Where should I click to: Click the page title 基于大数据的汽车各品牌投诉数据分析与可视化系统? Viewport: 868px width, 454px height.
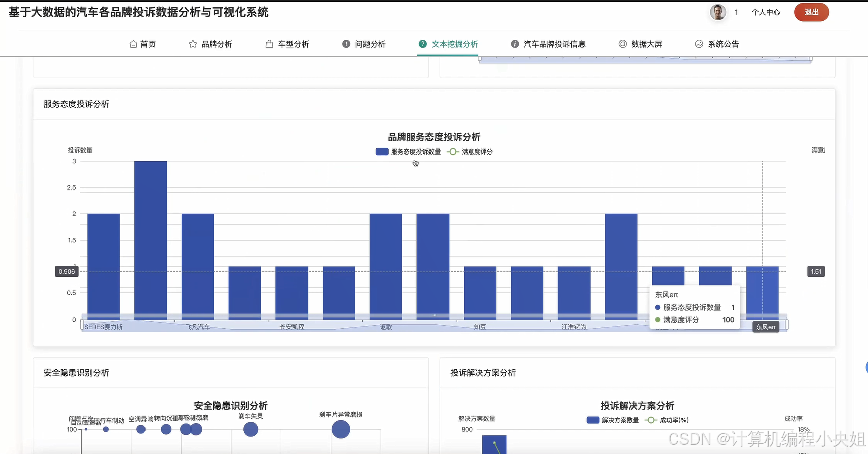138,12
